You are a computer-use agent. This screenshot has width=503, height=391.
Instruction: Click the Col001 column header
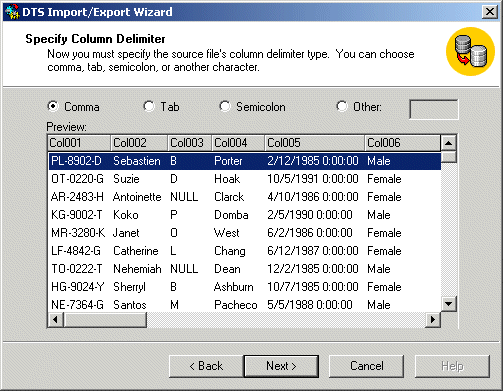(79, 143)
